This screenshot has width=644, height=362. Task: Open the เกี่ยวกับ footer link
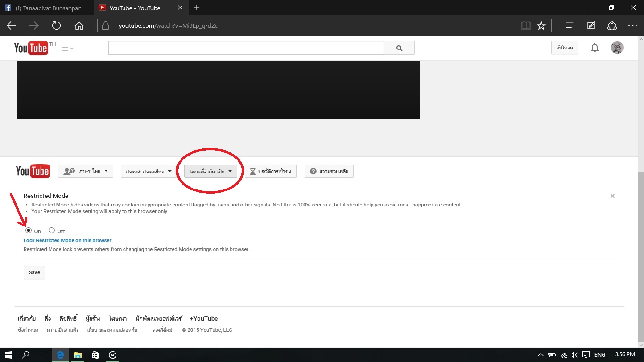click(x=27, y=319)
